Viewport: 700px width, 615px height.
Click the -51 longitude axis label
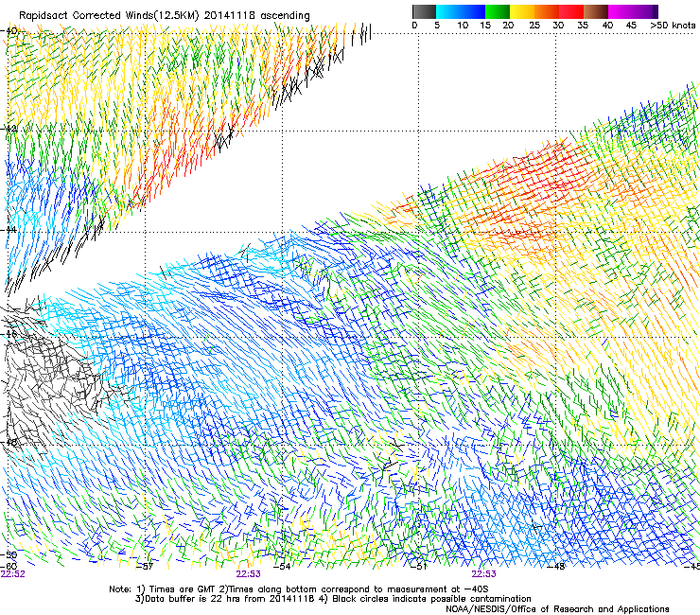click(419, 567)
